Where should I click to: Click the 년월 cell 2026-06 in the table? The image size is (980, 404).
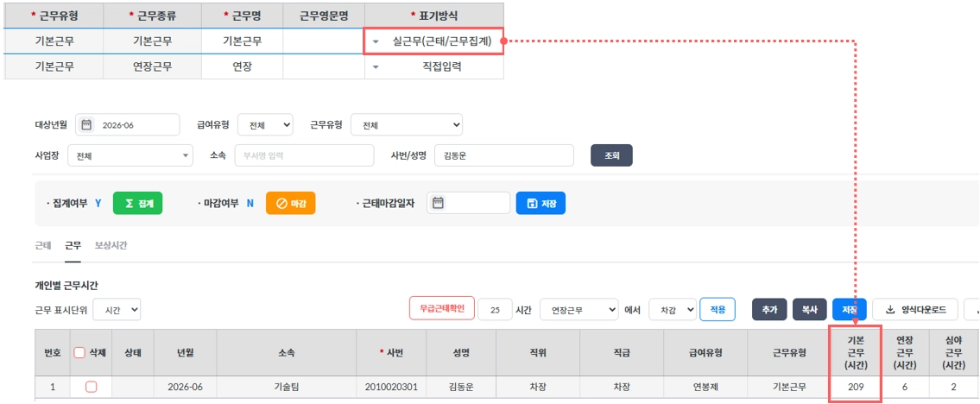click(x=186, y=387)
